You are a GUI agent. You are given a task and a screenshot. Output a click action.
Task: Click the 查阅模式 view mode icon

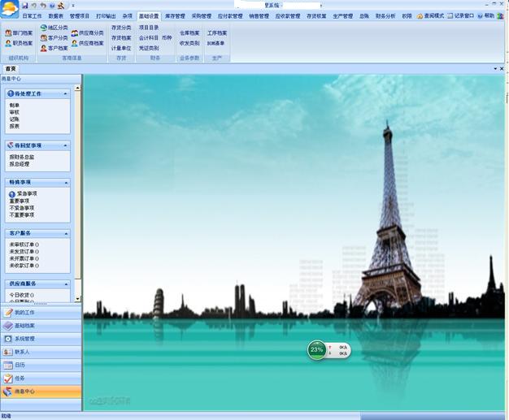coord(420,16)
